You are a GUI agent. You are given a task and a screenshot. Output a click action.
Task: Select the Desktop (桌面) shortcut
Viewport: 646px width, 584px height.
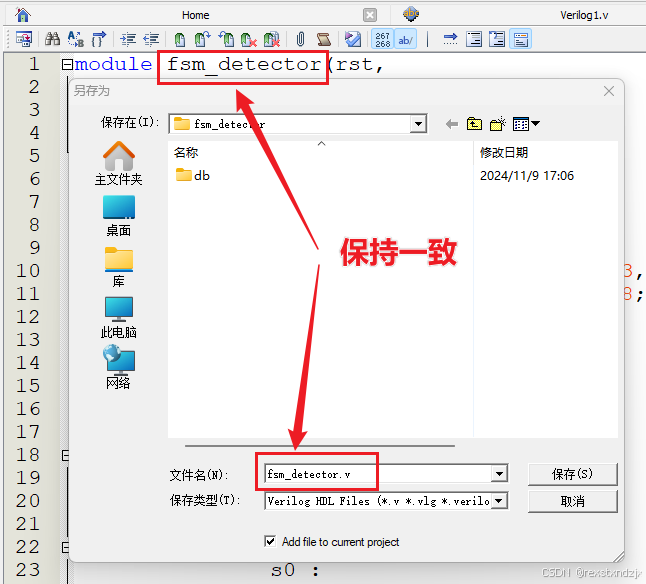119,216
